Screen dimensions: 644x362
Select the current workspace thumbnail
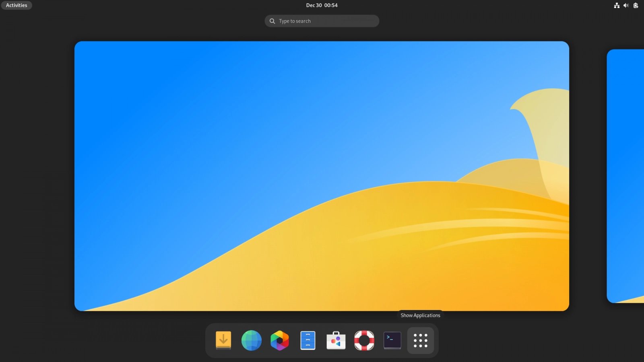(x=322, y=176)
